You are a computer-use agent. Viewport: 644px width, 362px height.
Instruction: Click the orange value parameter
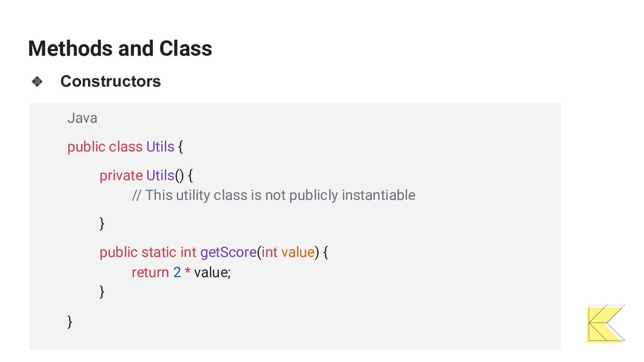pyautogui.click(x=297, y=252)
